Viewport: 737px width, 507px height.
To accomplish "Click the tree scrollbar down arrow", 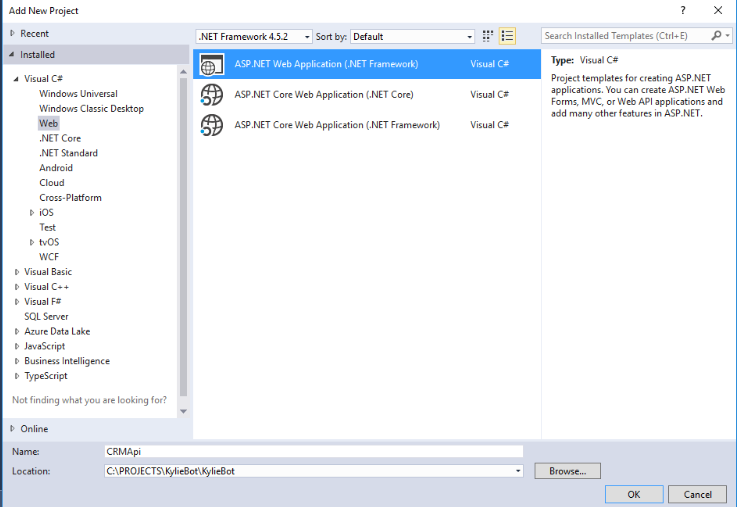I will (x=183, y=412).
